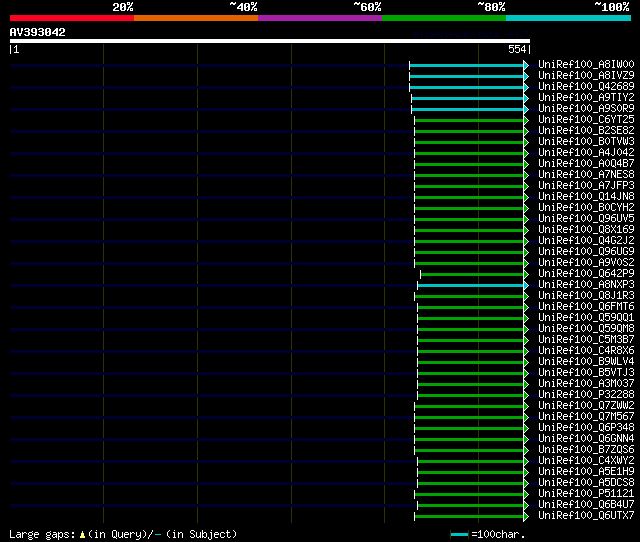The width and height of the screenshot is (640, 542).
Task: Open the UniRef100_C4R8X6 entry
Action: point(586,351)
